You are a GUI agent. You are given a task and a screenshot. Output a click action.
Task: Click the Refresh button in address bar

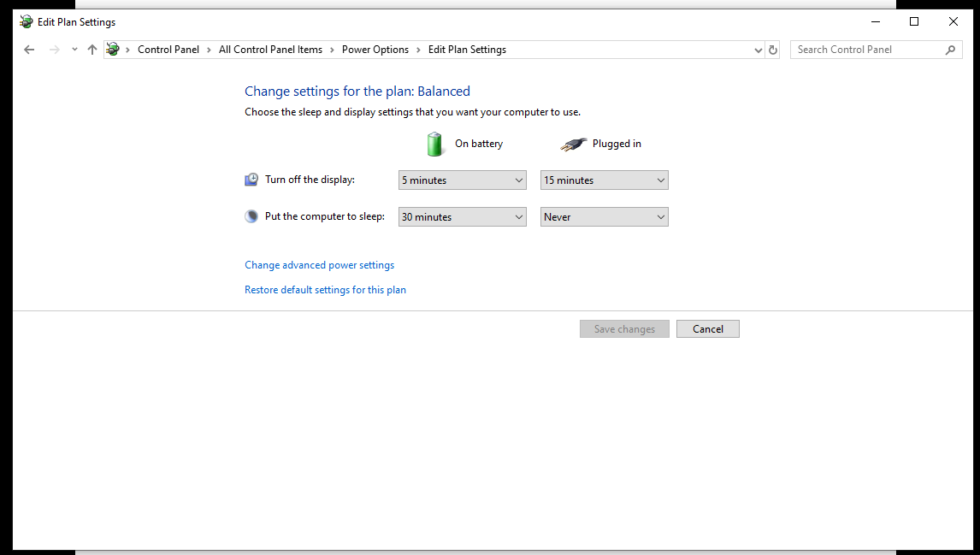point(773,50)
